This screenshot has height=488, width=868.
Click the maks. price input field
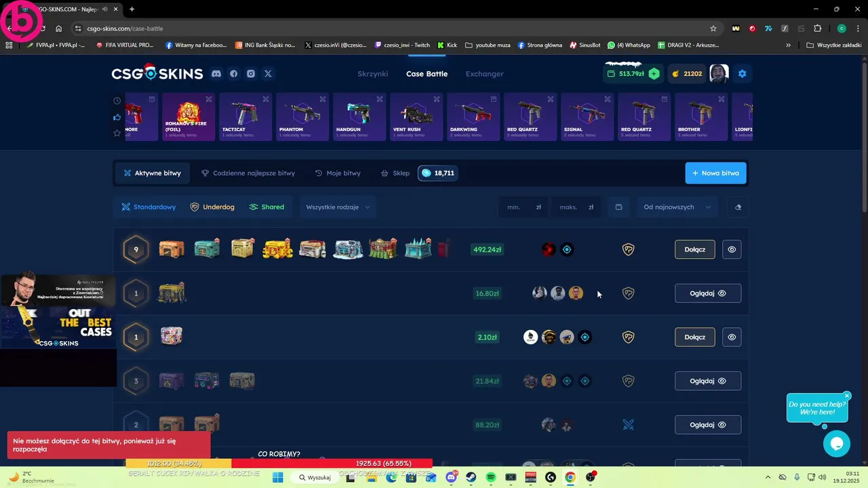pos(576,207)
